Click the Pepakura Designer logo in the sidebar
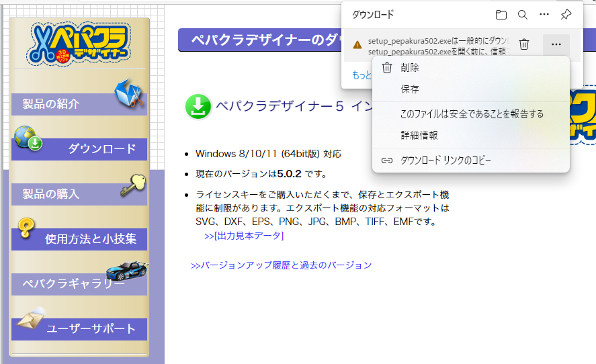This screenshot has width=596, height=364. 79,44
